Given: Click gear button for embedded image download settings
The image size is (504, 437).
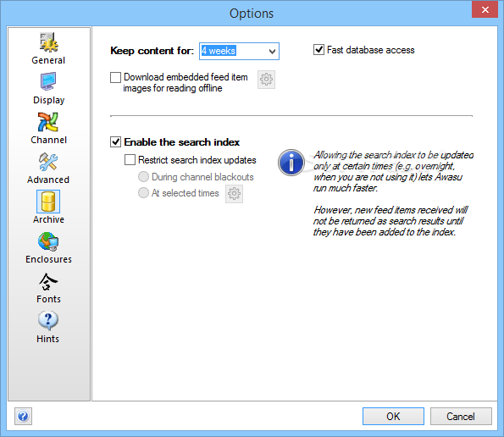Looking at the screenshot, I should click(266, 80).
